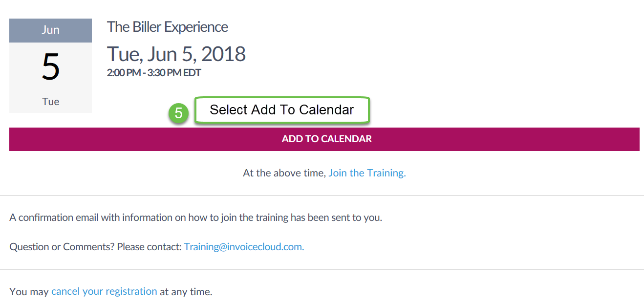Click the confirmation email sent message
The width and height of the screenshot is (644, 304).
pos(195,217)
